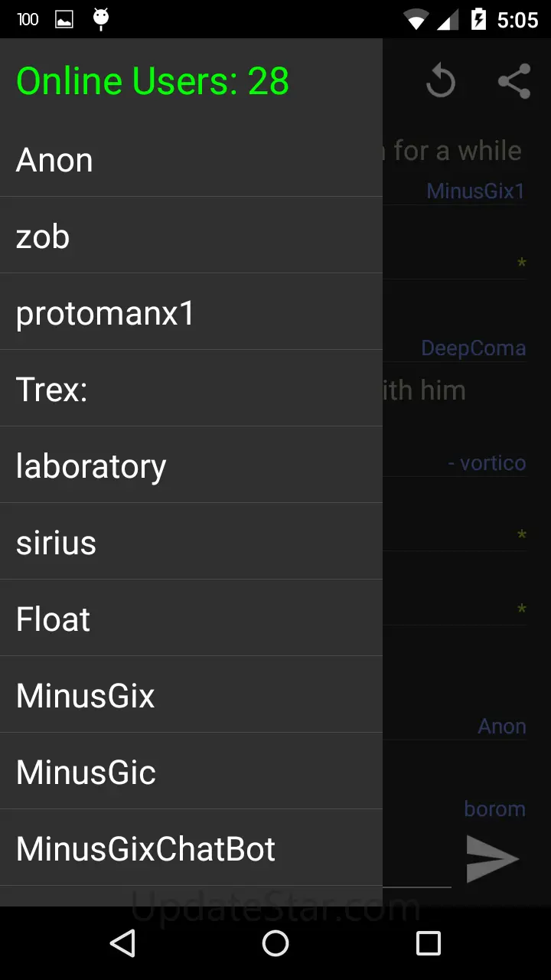Choose MinusGix from the online users

tap(191, 696)
